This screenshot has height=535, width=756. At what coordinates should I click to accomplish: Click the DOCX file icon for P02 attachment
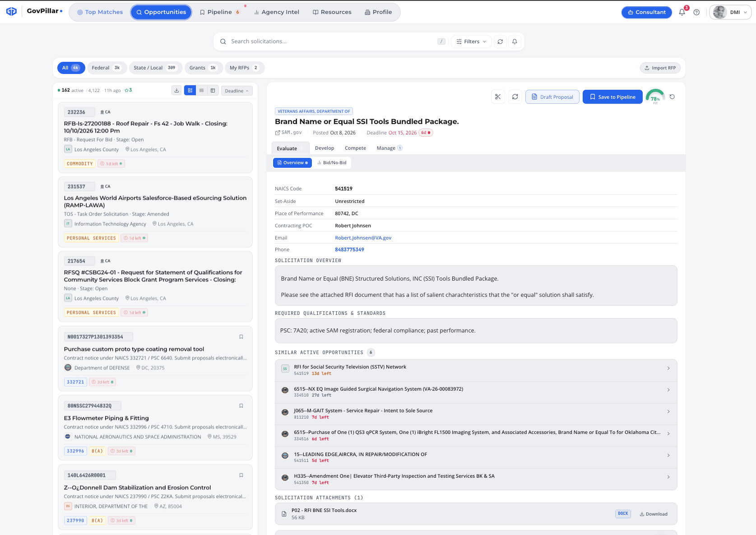click(x=284, y=514)
